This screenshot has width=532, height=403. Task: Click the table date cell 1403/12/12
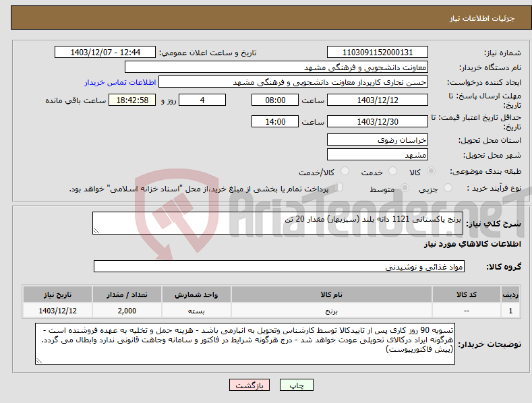coord(58,311)
